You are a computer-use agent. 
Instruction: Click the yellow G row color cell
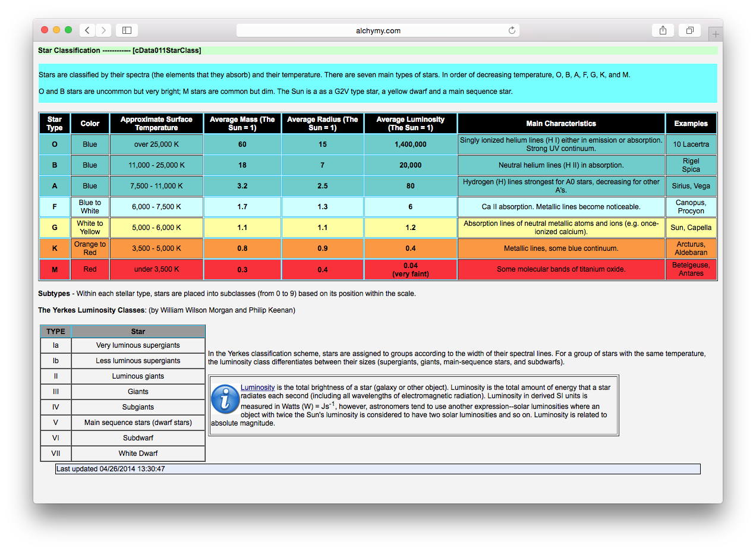tap(90, 227)
